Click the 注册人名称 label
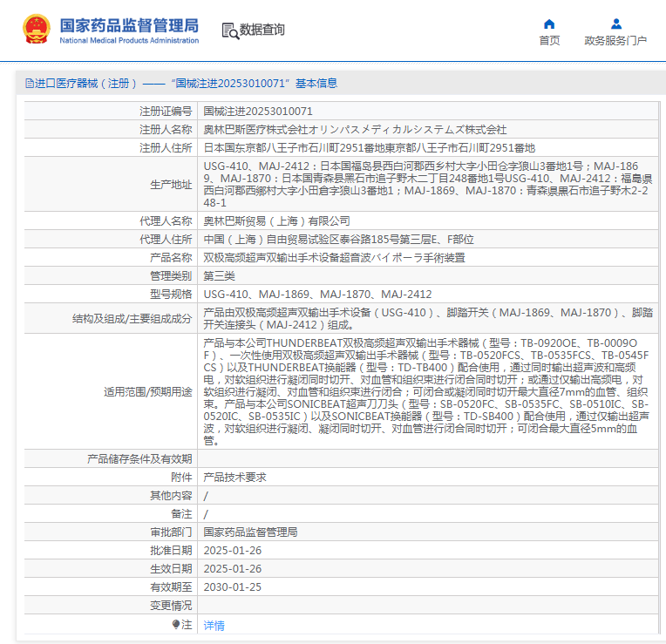Viewport: 666px width, 644px height. 166,130
